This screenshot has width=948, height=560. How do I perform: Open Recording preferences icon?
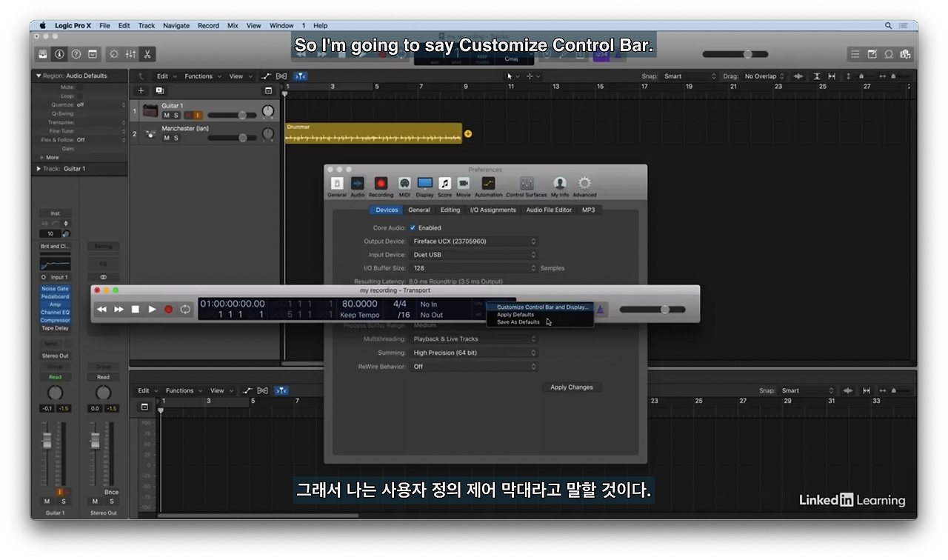[x=381, y=186]
